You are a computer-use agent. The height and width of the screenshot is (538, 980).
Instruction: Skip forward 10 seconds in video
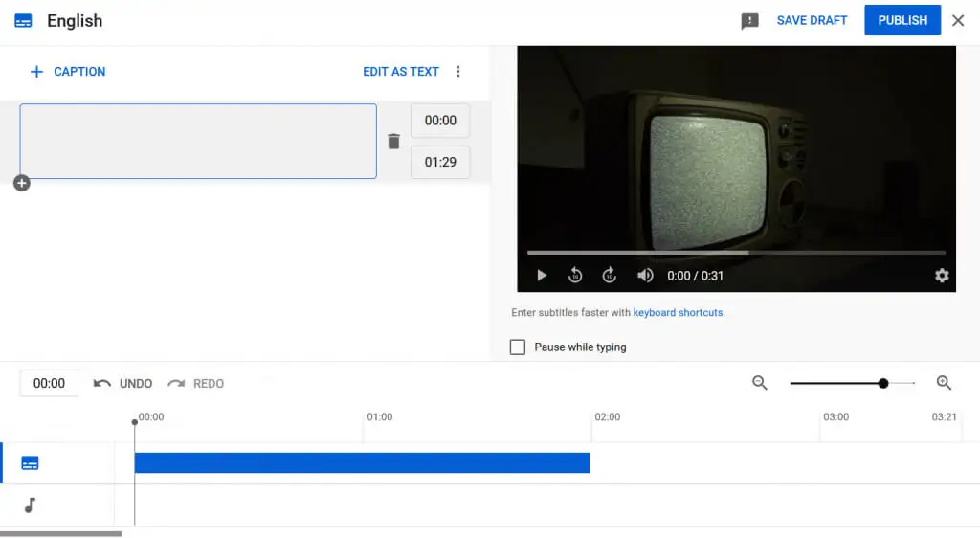point(610,276)
